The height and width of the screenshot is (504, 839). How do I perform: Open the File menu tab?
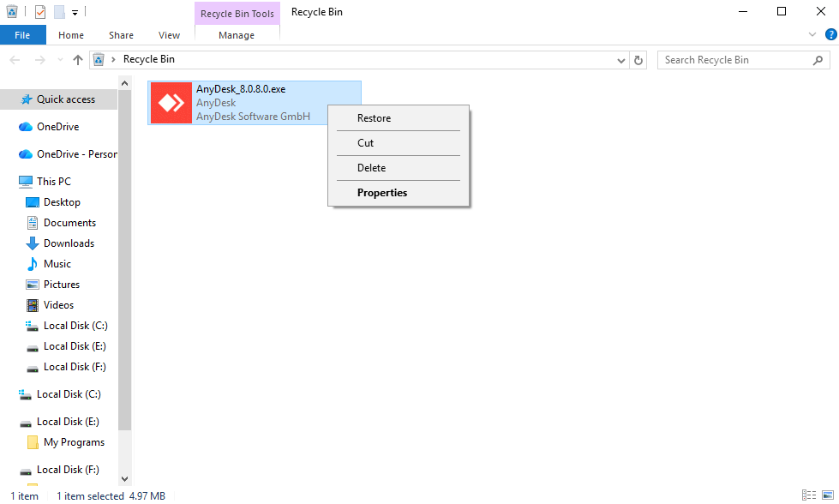[x=22, y=35]
